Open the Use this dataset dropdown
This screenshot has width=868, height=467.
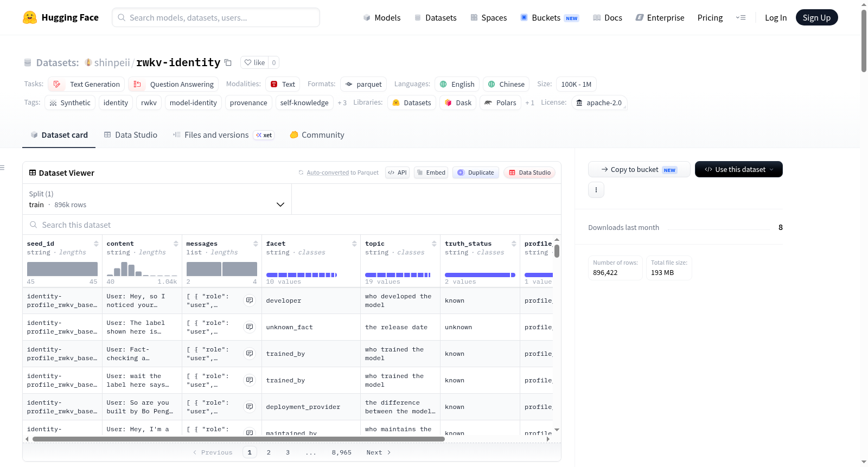(739, 169)
